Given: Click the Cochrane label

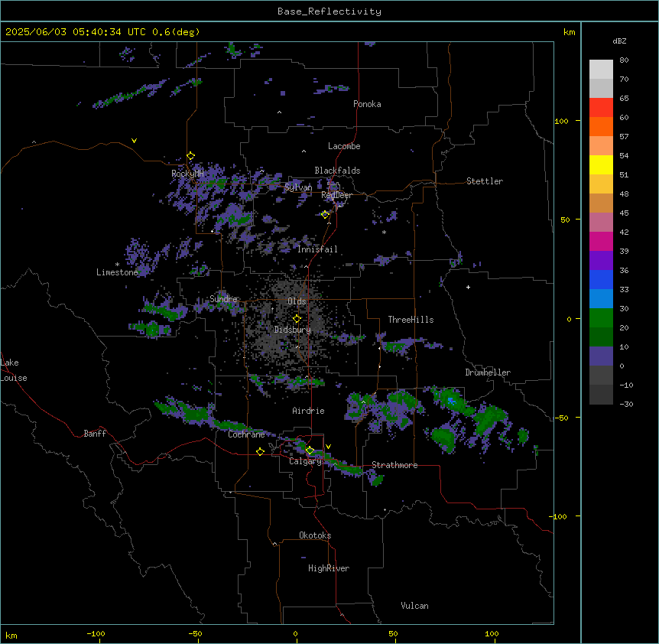Looking at the screenshot, I should click(x=246, y=434).
